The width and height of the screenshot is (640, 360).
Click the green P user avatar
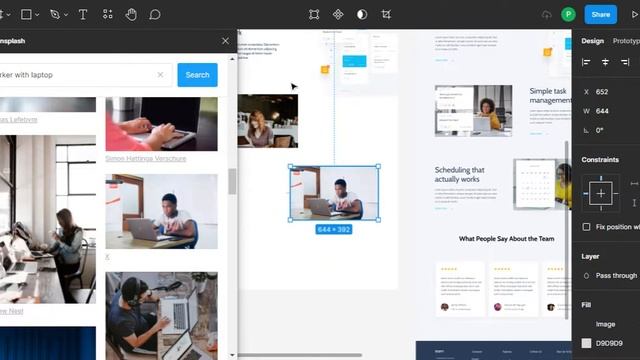coord(568,15)
